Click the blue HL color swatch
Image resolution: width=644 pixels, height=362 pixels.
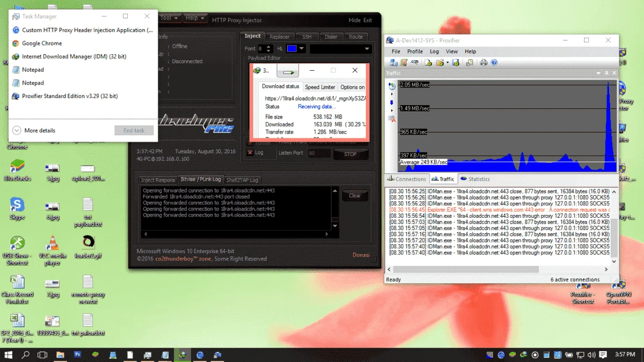point(291,49)
